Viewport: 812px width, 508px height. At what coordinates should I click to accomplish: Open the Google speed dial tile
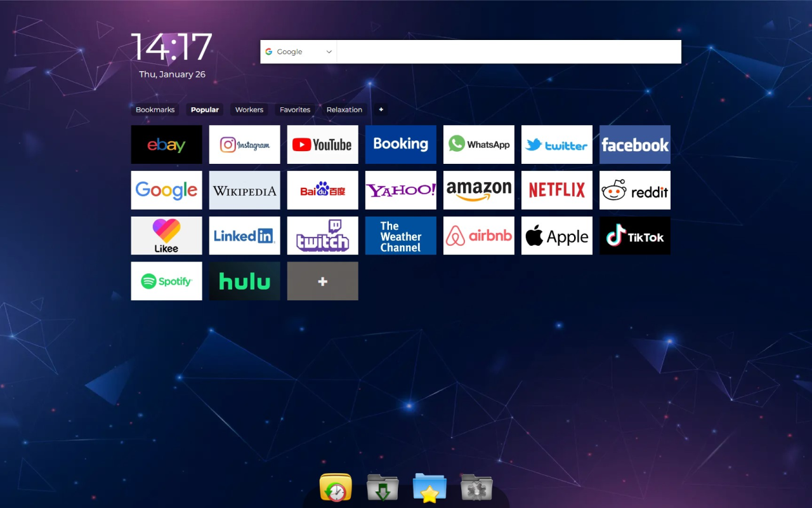pyautogui.click(x=166, y=190)
